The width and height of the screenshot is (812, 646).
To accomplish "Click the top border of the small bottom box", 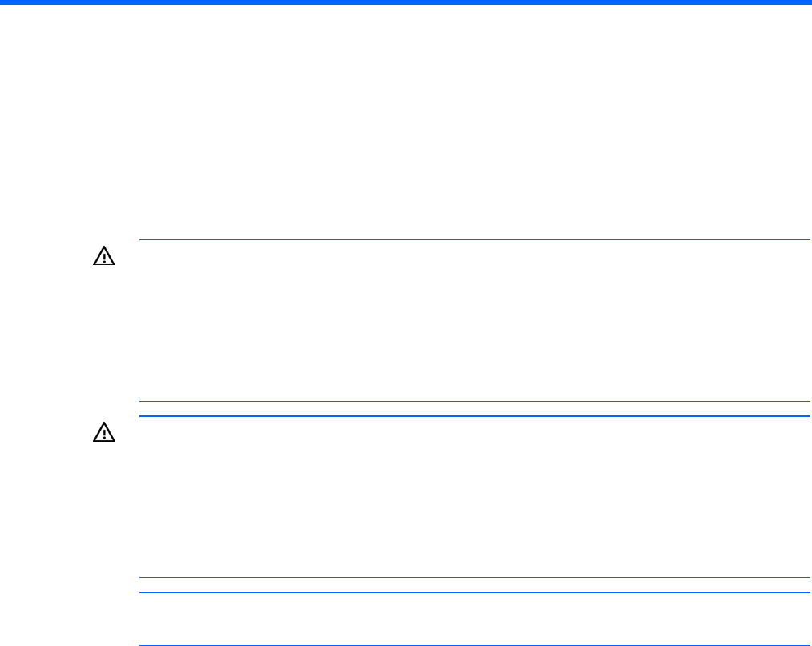I will tap(474, 593).
